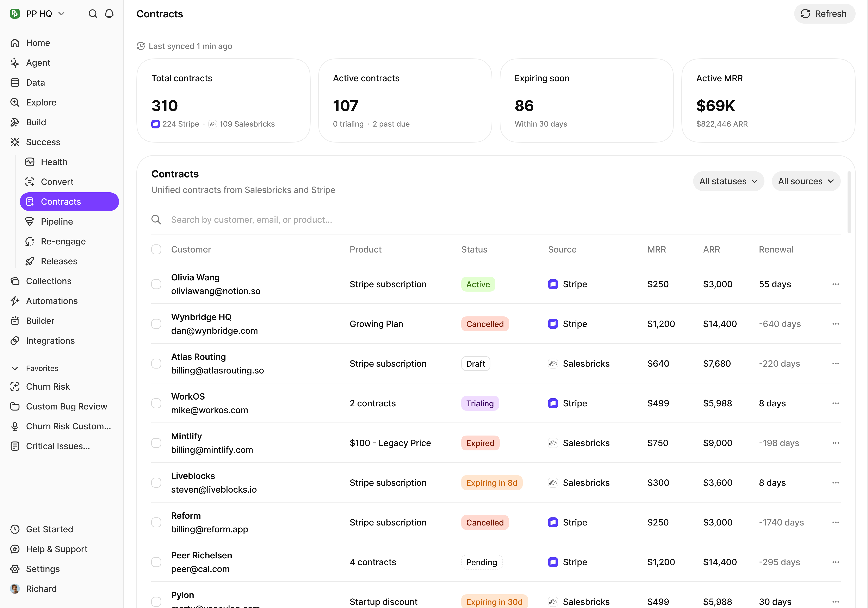Open the search magnifier icon in sidebar header

(93, 14)
